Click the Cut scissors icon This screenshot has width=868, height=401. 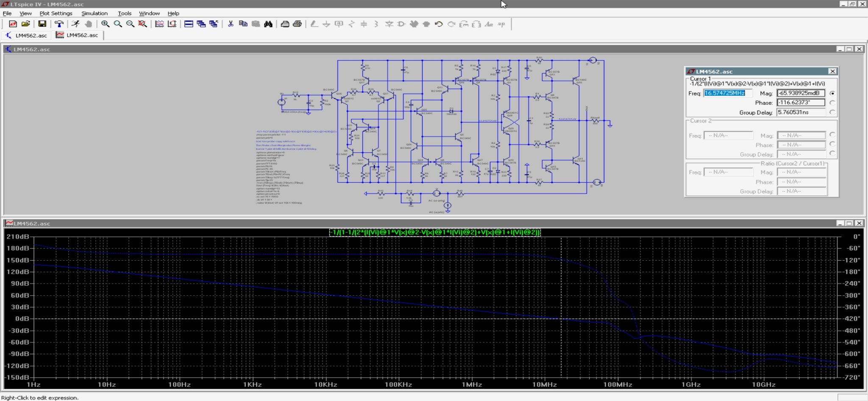(x=231, y=24)
